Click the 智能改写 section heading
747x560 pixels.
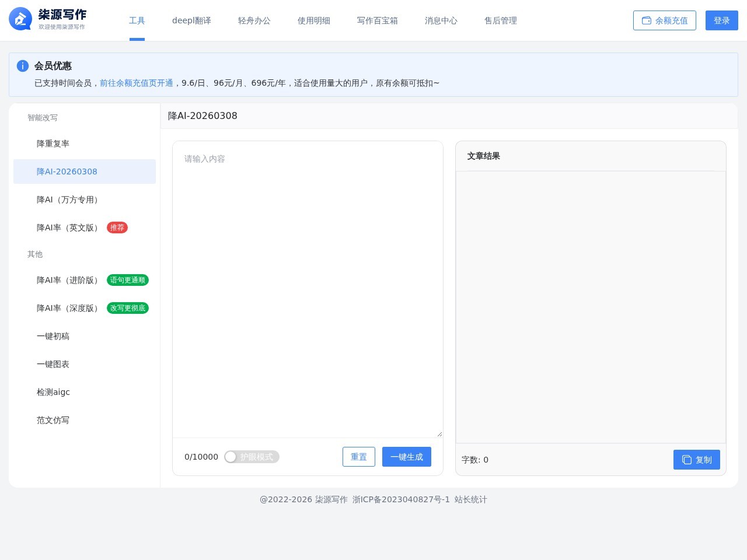[x=43, y=117]
